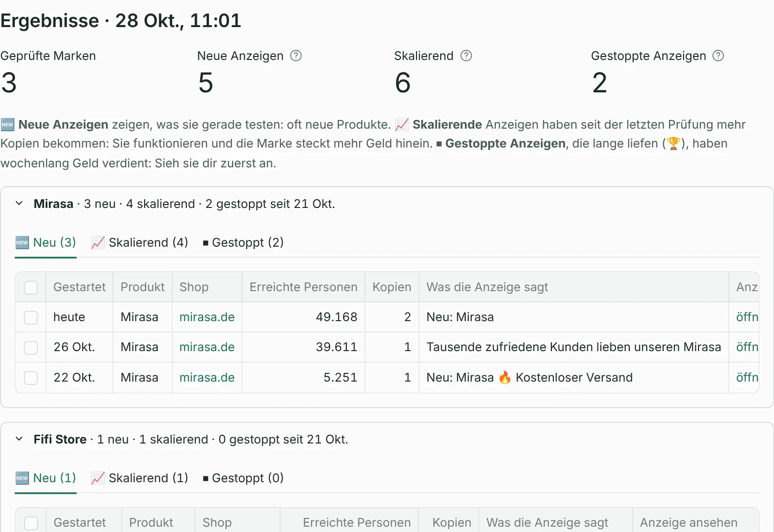Open Fifi Store Gestoppt (0) tab
This screenshot has width=774, height=532.
coord(243,478)
